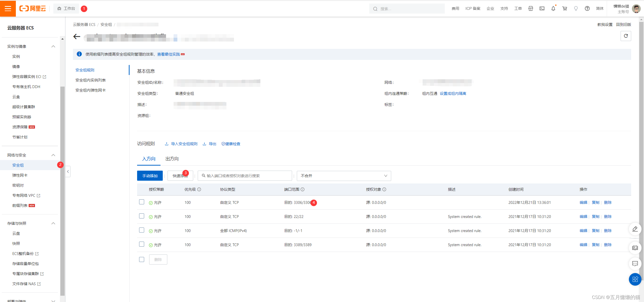Viewport: 644px width, 302px height.
Task: Open the shopping cart icon
Action: tap(565, 9)
